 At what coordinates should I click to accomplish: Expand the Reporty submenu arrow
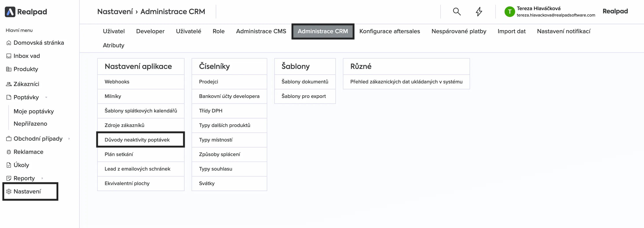click(42, 178)
